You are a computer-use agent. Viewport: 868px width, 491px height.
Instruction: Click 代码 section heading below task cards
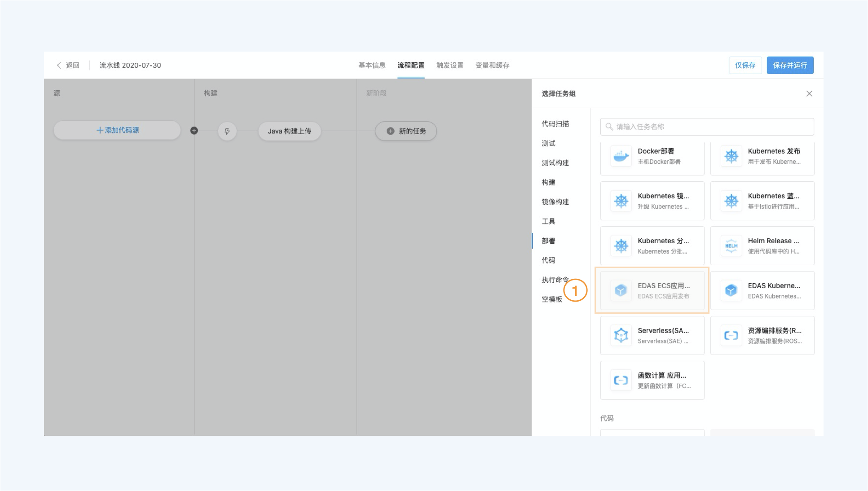(607, 418)
